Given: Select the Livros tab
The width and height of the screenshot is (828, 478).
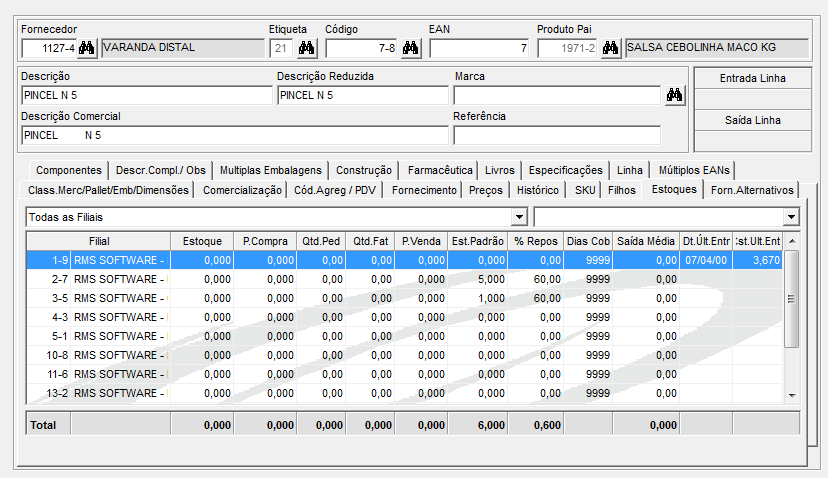Looking at the screenshot, I should coord(500,170).
